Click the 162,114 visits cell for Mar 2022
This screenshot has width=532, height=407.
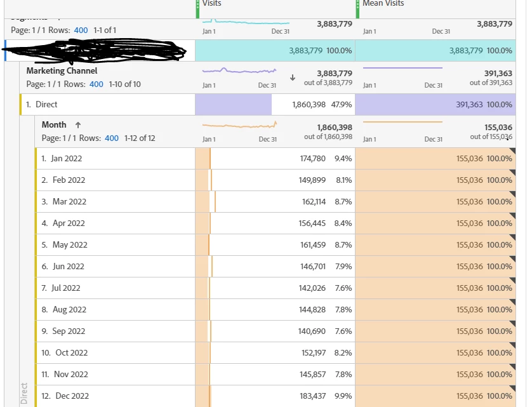[275, 202]
